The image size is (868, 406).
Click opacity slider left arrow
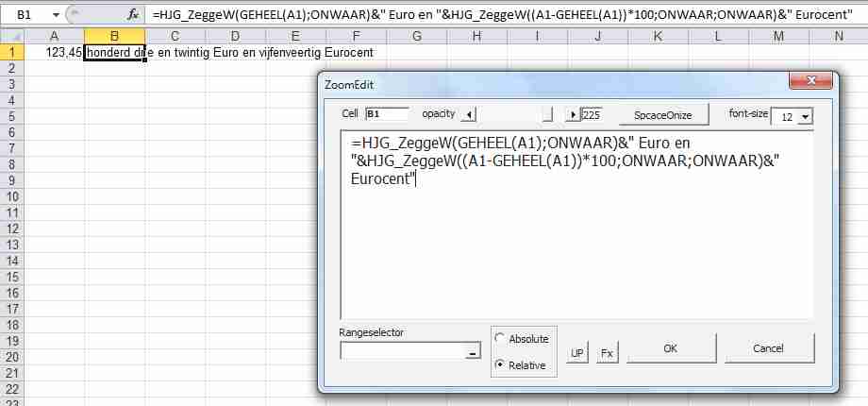click(469, 115)
